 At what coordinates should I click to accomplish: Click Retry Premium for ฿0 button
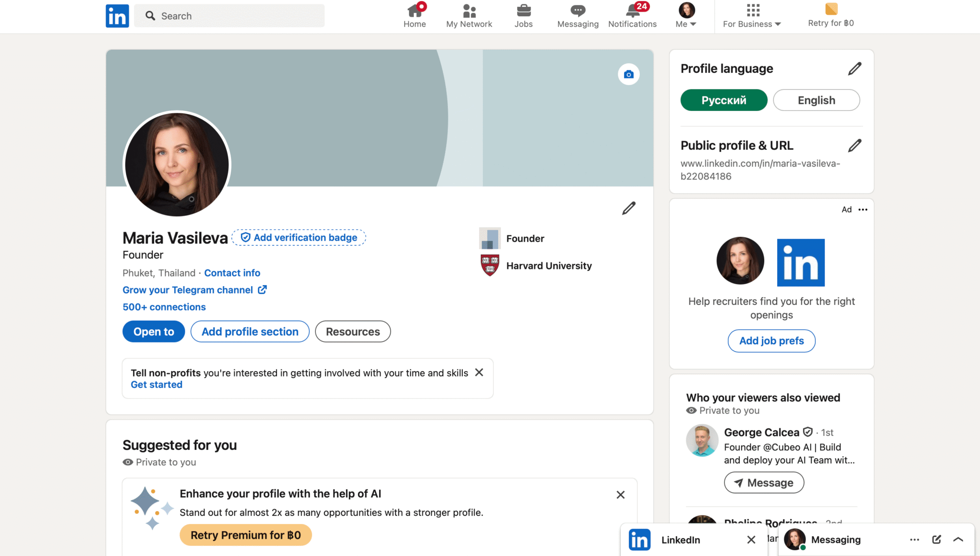pyautogui.click(x=245, y=535)
